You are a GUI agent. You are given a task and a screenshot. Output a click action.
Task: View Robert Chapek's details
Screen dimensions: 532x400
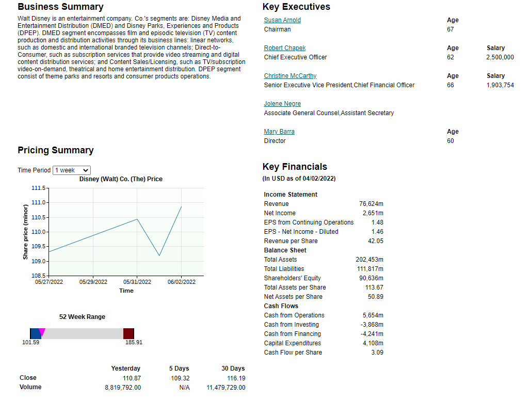point(284,47)
